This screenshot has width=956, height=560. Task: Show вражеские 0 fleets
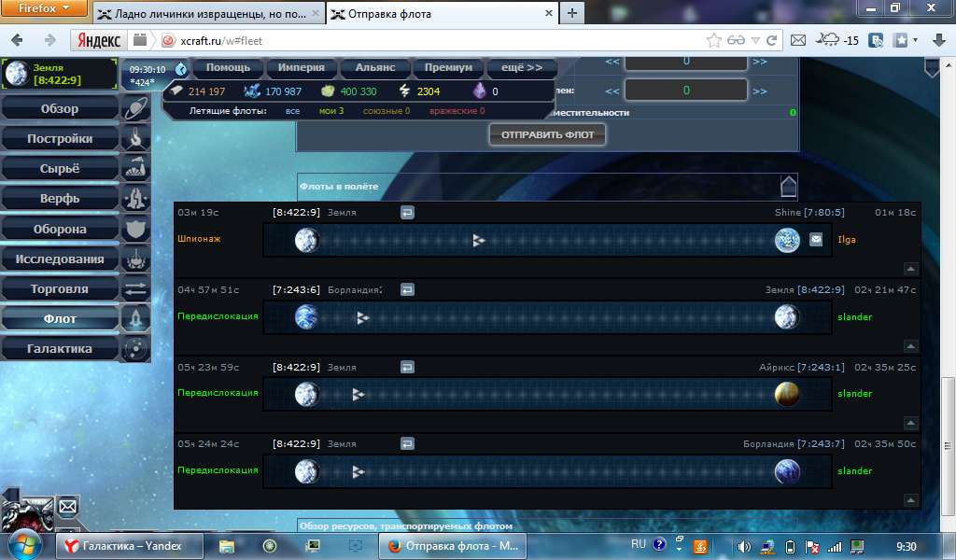click(457, 111)
